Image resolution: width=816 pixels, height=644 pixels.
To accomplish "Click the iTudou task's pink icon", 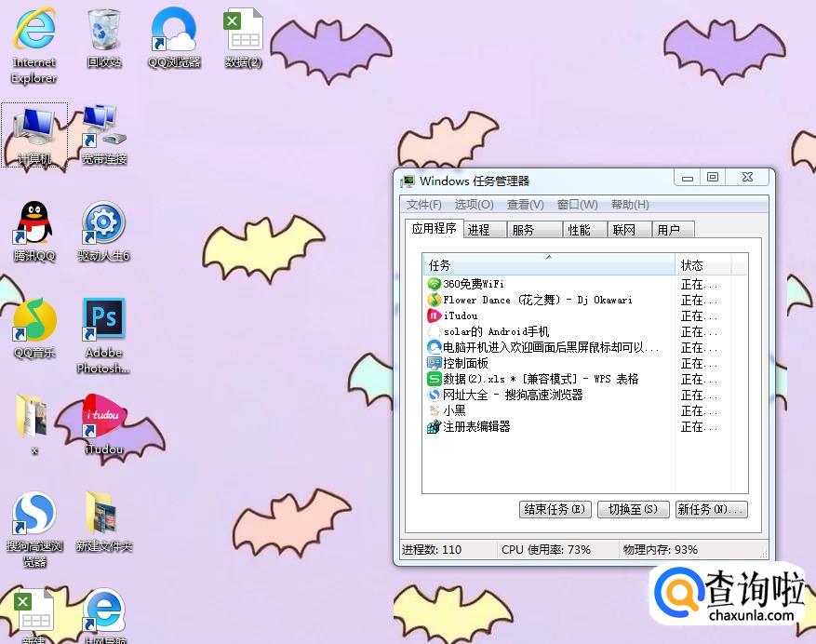I will 434,315.
